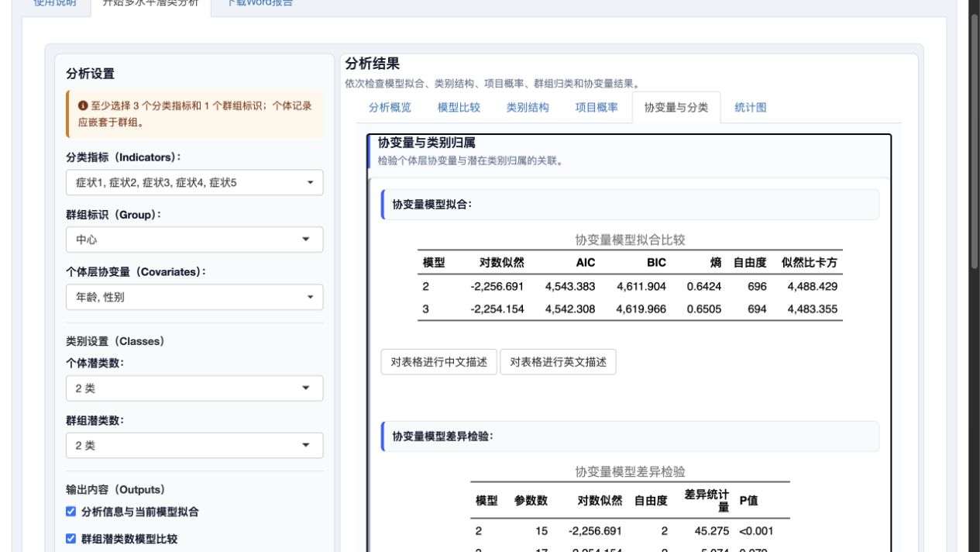980x552 pixels.
Task: Click the BIC column header
Action: [x=656, y=263]
